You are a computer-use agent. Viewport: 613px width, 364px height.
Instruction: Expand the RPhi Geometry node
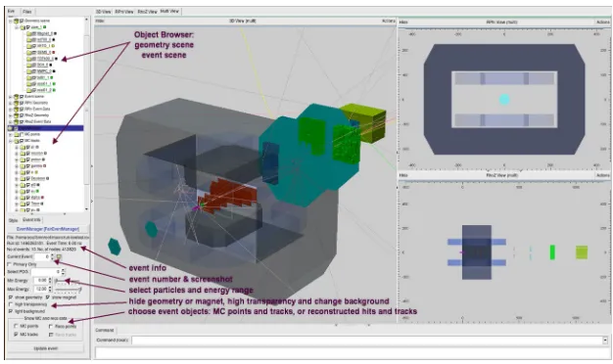[11, 103]
